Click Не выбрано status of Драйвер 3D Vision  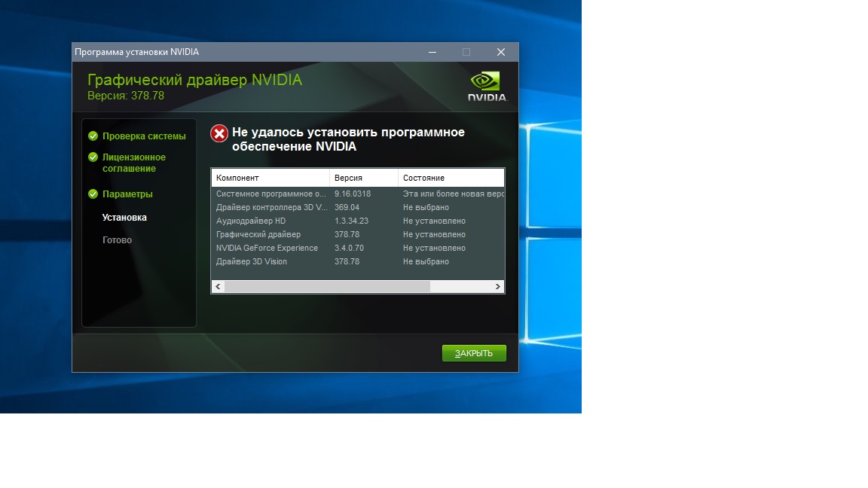(x=426, y=262)
